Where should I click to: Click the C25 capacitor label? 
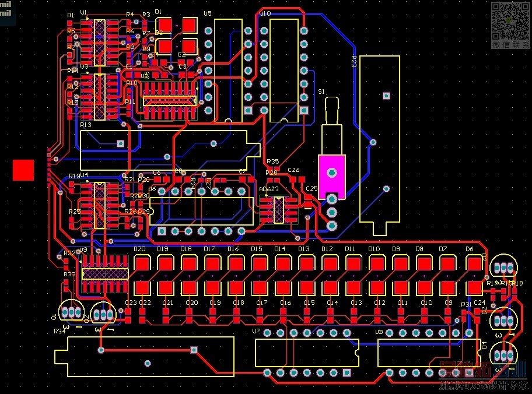point(311,188)
